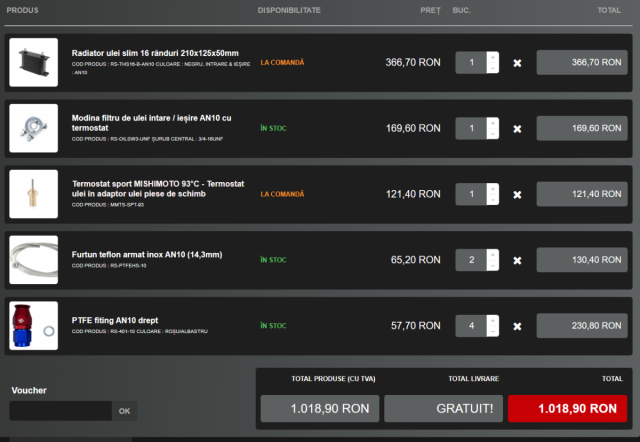Open Radiator ulei slim 16 rânduri link
The image size is (640, 442).
pyautogui.click(x=155, y=53)
